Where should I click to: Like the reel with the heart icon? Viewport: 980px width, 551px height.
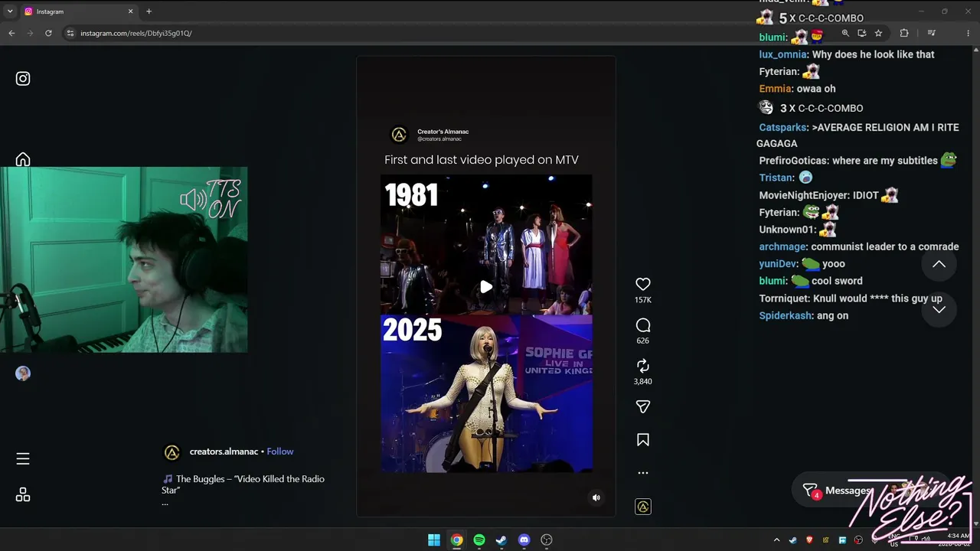point(643,284)
